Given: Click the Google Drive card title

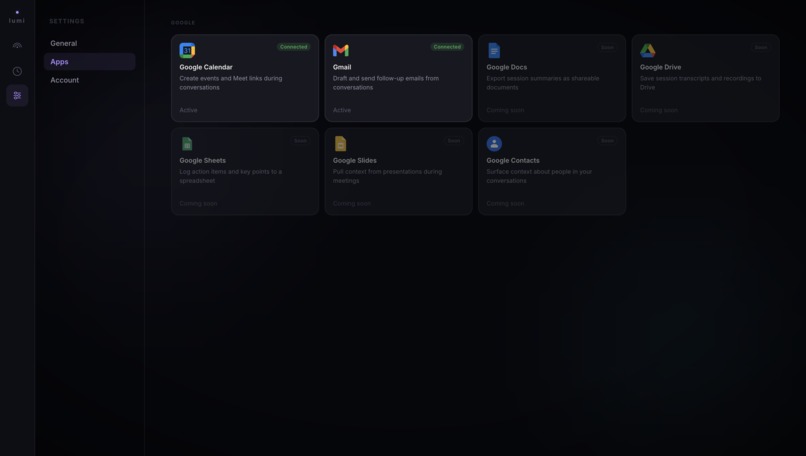Looking at the screenshot, I should pyautogui.click(x=660, y=67).
